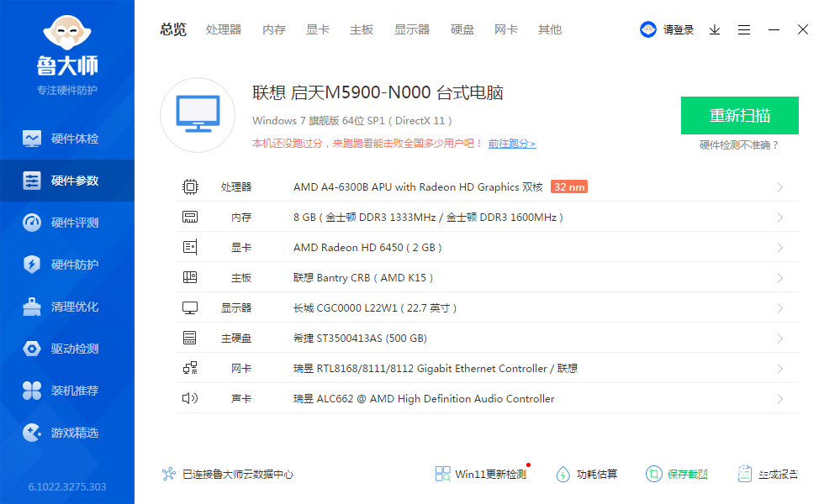Click the 声卡 speaker icon
824x504 pixels.
tap(190, 398)
